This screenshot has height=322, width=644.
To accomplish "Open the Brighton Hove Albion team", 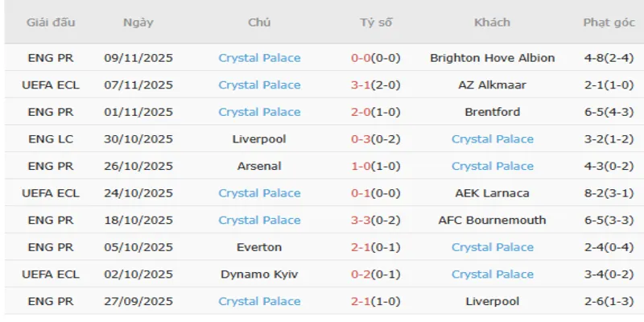I will [492, 58].
